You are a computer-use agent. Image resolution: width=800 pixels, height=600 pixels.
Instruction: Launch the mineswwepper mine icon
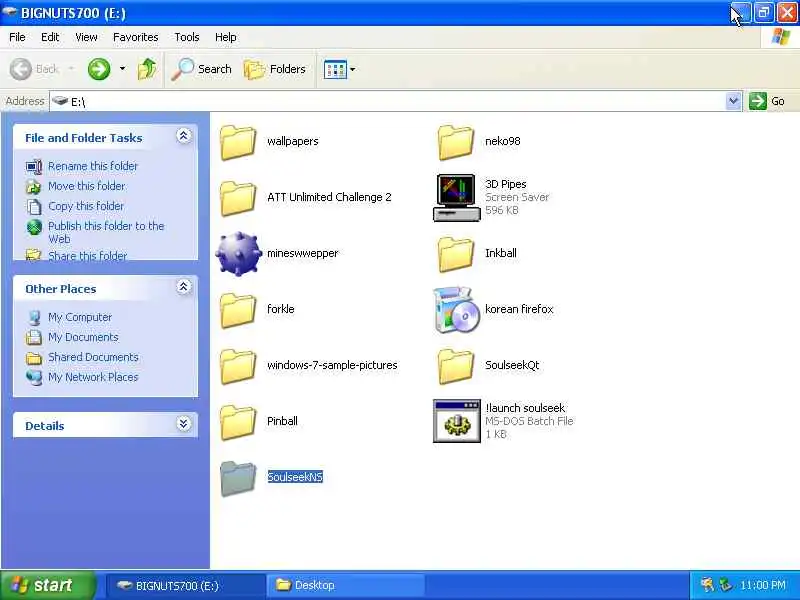238,254
